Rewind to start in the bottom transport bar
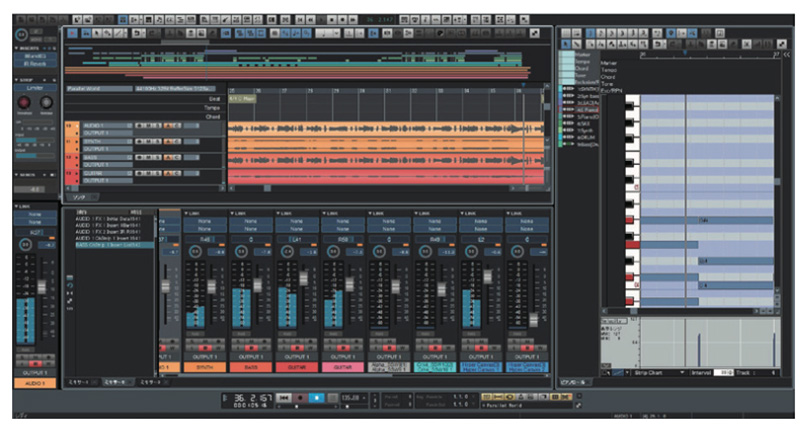The width and height of the screenshot is (800, 433). 284,398
